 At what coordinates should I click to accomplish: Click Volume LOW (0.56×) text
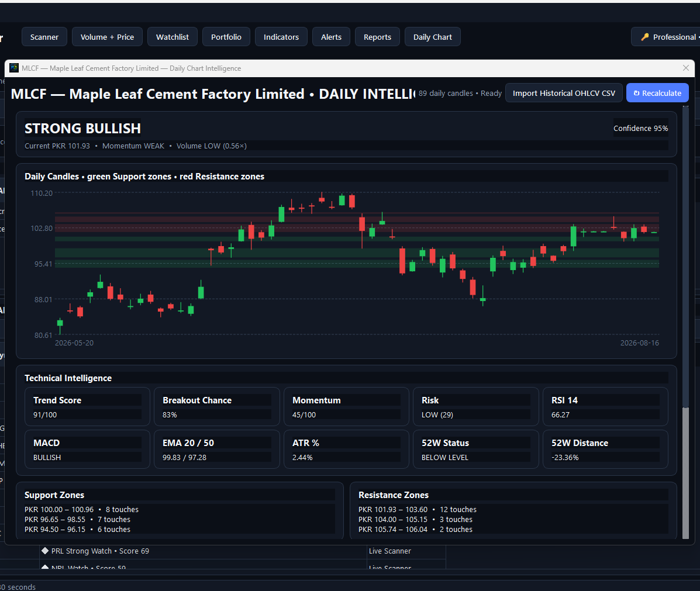click(212, 146)
